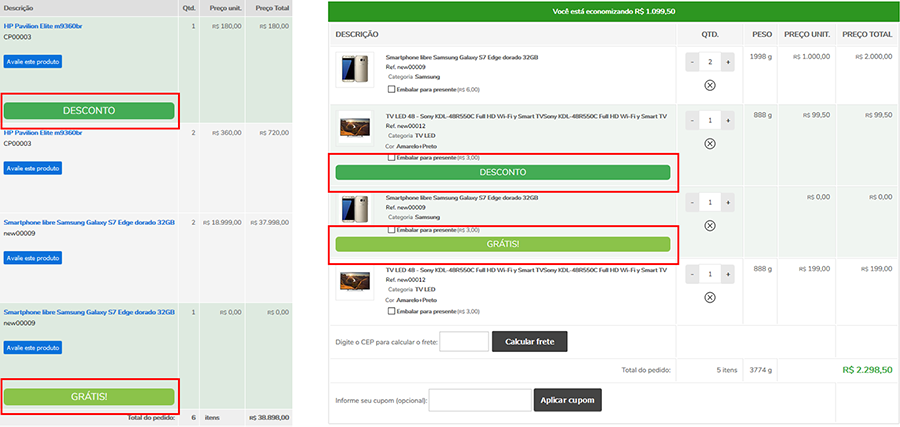Focus the coupon code input field
This screenshot has height=427, width=900.
(480, 400)
